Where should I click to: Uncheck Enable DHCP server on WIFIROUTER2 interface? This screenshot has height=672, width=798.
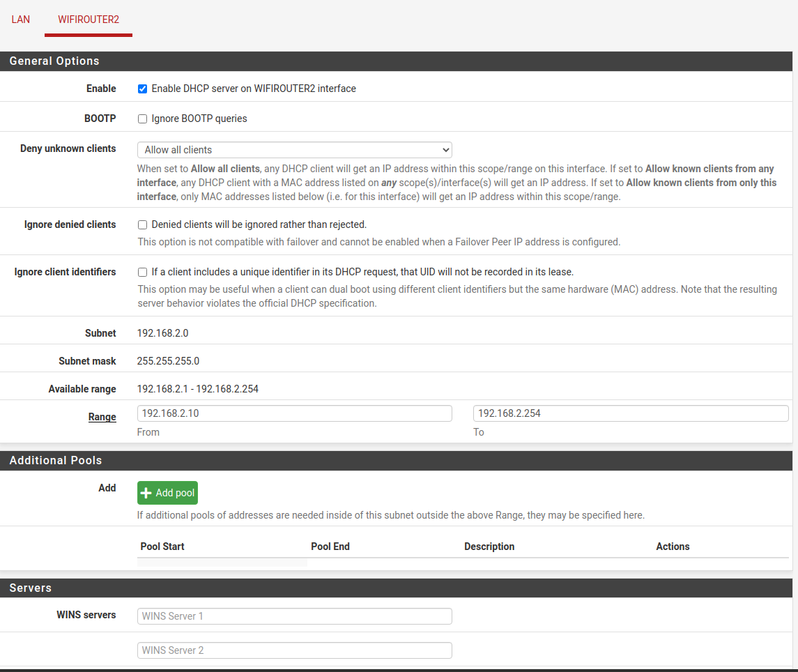click(142, 89)
